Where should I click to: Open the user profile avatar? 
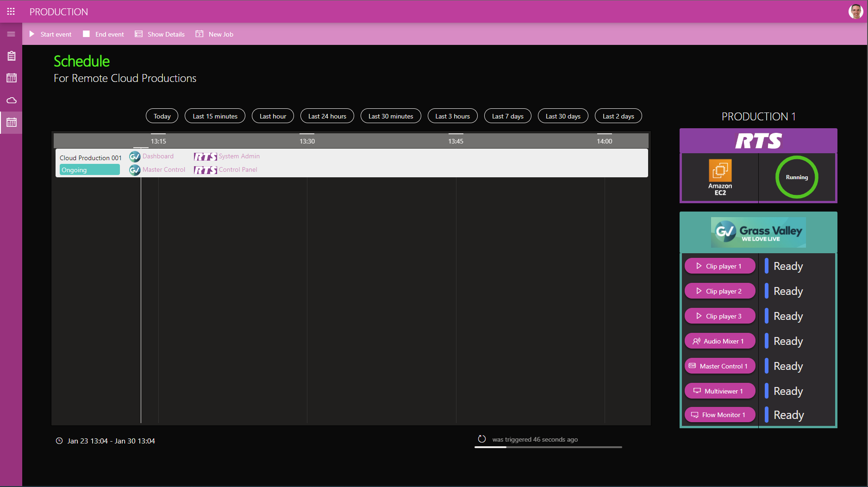[856, 12]
